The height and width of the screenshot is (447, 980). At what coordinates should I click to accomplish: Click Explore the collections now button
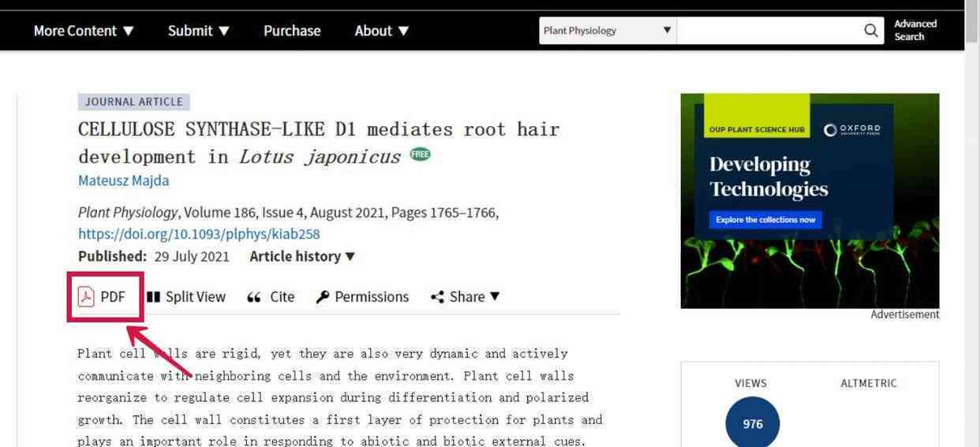click(x=765, y=219)
